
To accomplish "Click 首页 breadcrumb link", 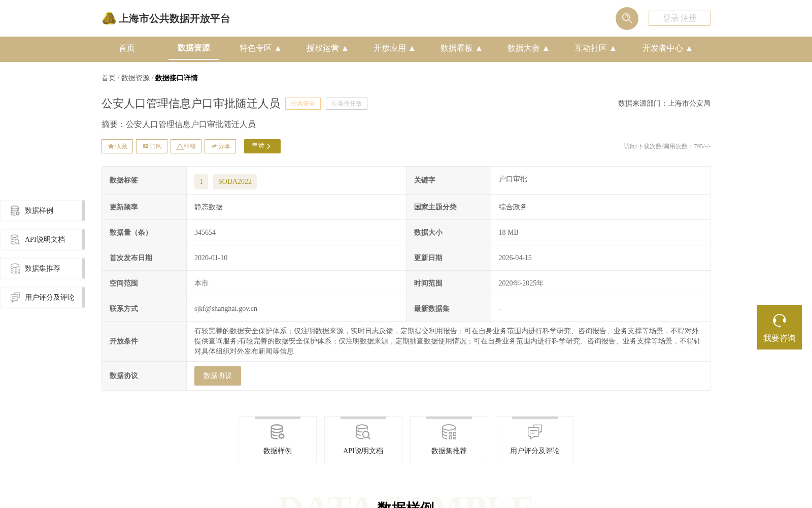I will point(109,78).
